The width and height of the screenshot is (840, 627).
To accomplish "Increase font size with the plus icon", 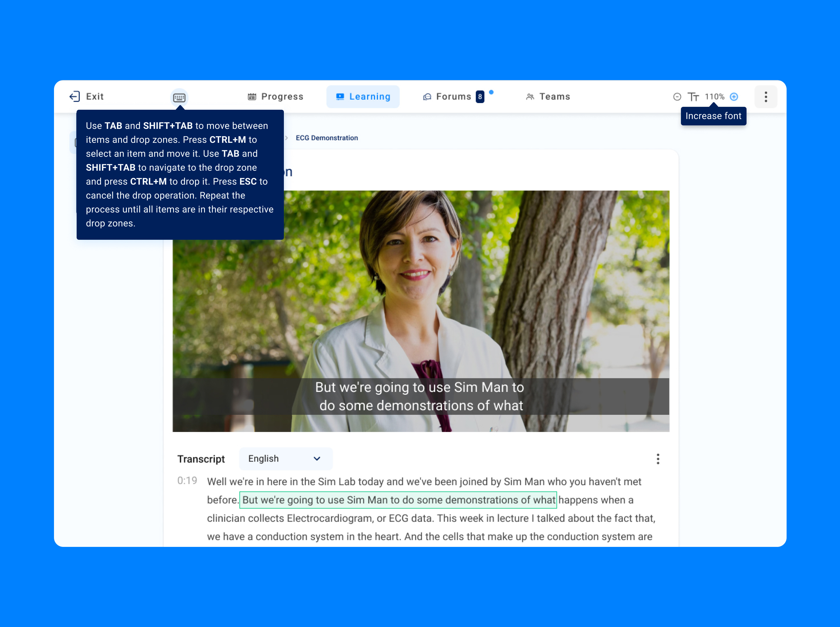I will (x=734, y=97).
